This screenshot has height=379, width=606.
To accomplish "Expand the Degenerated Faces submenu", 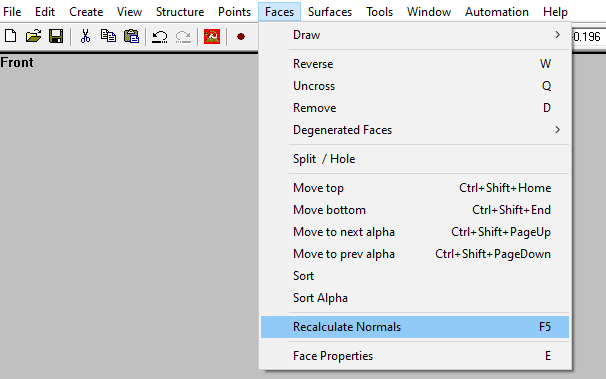I will (x=415, y=130).
